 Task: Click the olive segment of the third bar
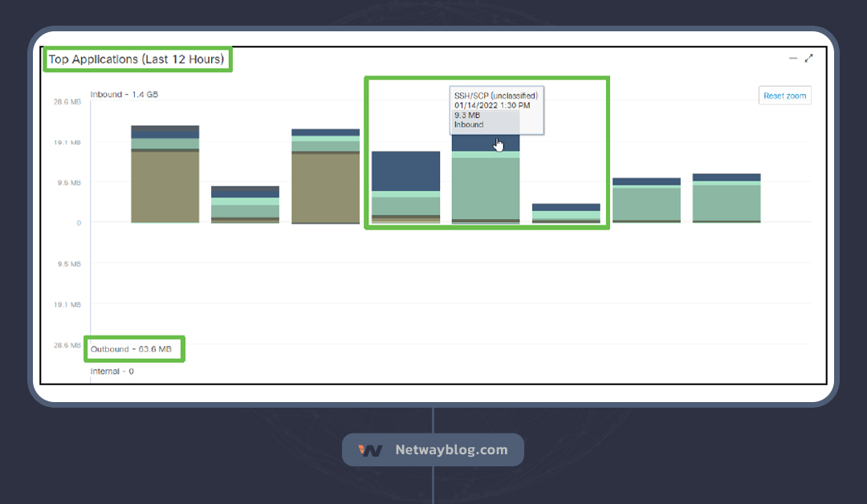coord(325,187)
